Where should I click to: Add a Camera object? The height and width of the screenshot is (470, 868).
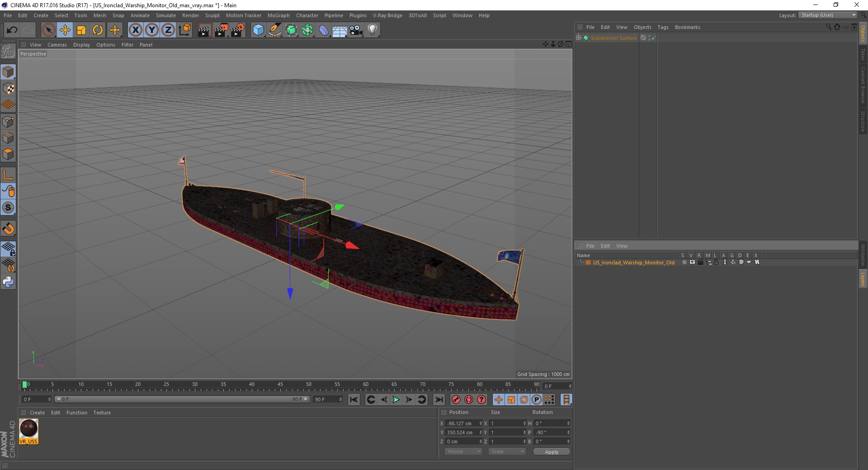point(356,30)
